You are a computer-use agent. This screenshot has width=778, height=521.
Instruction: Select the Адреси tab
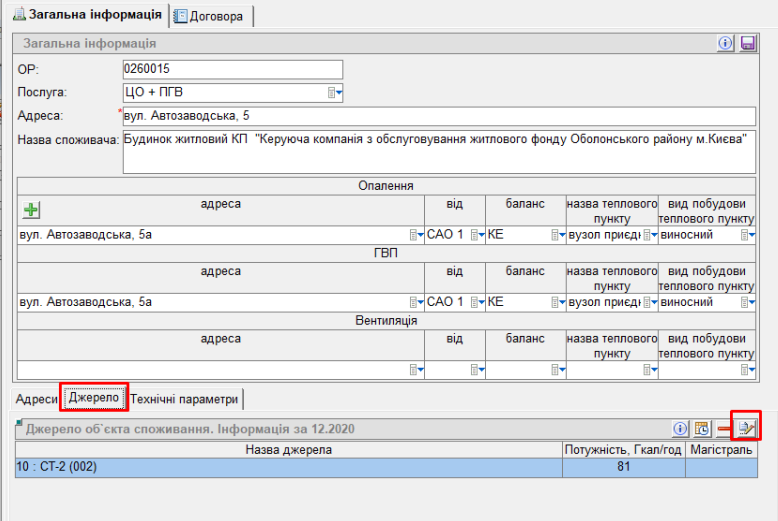(37, 399)
